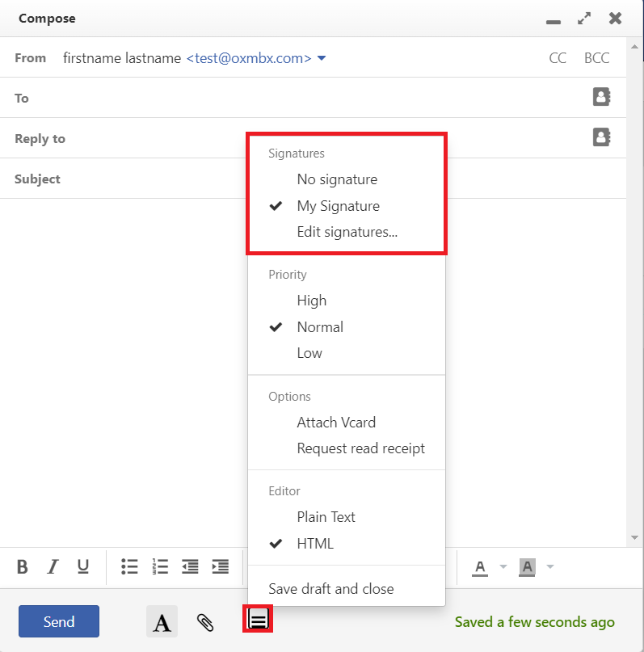Open address book for To field
This screenshot has height=652, width=644.
pyautogui.click(x=601, y=98)
